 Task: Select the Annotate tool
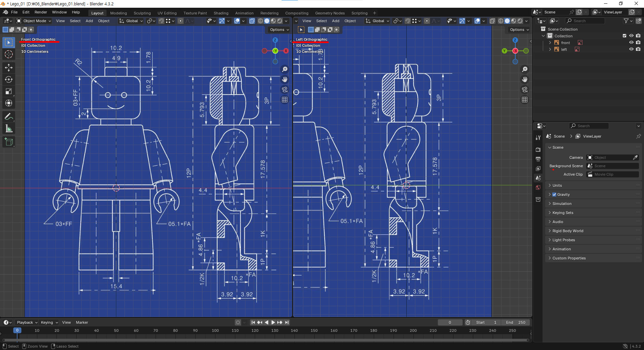pos(8,116)
